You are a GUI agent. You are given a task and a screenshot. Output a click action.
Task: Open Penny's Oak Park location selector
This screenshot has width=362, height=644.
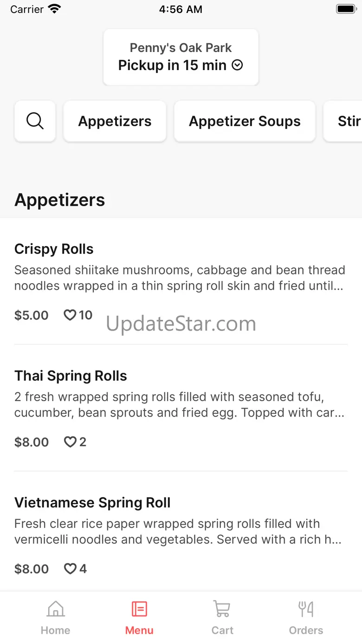coord(181,57)
